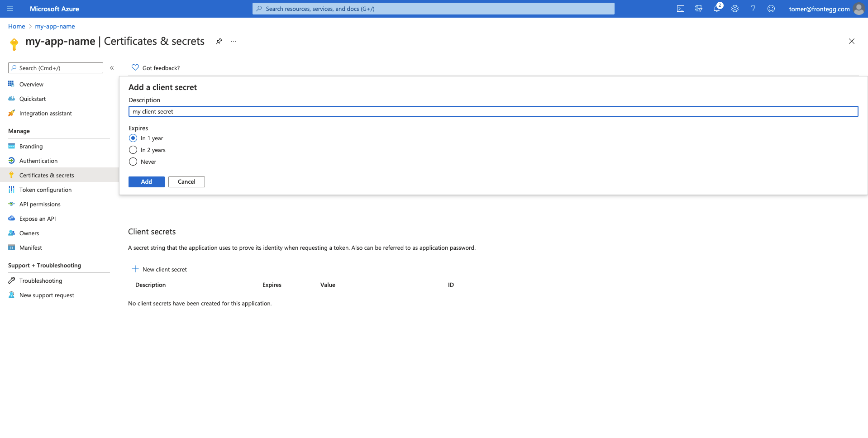
Task: Open the Azure portal hamburger menu
Action: click(x=10, y=9)
